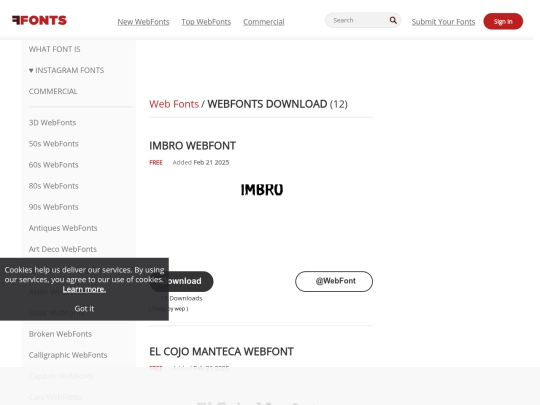This screenshot has height=405, width=540.
Task: Open New WebFonts page
Action: pos(143,22)
